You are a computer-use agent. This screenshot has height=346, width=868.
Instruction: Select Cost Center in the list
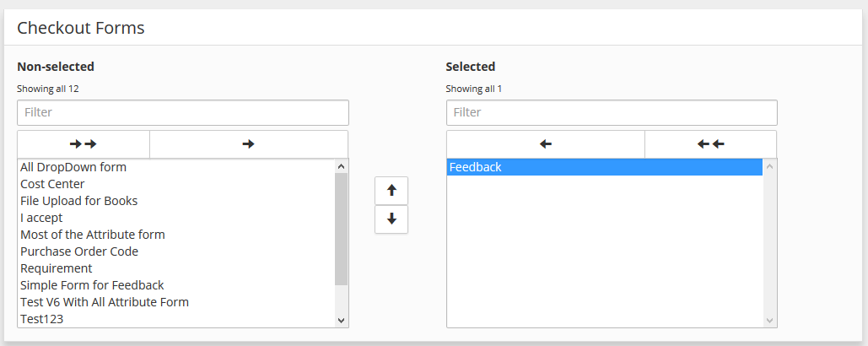52,184
